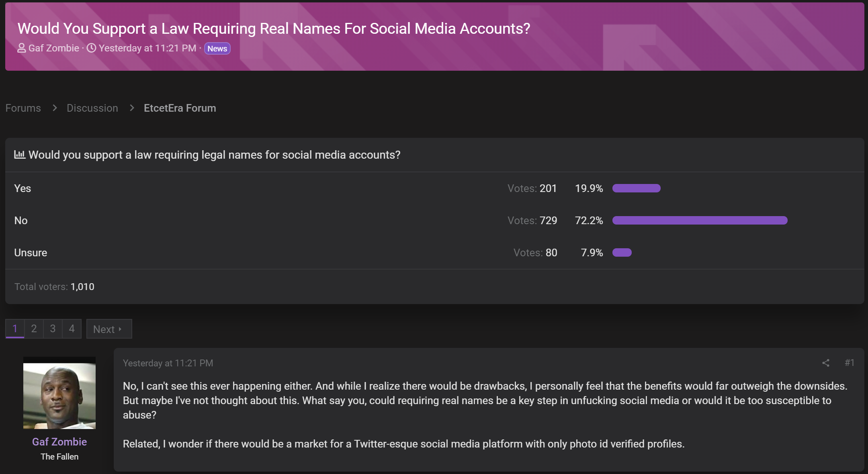The image size is (868, 474).
Task: Click Gaf Zombie's avatar image
Action: (x=59, y=393)
